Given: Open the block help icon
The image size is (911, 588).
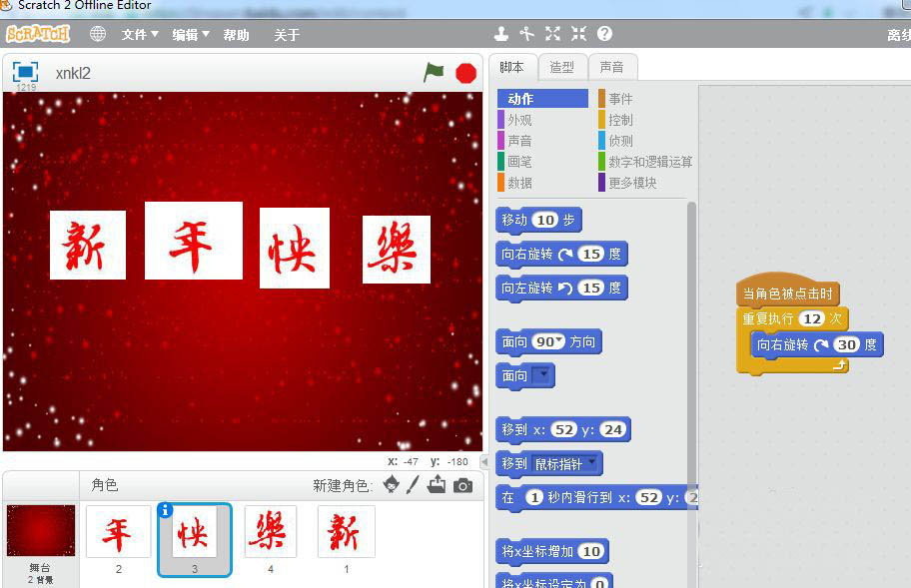Looking at the screenshot, I should (602, 33).
